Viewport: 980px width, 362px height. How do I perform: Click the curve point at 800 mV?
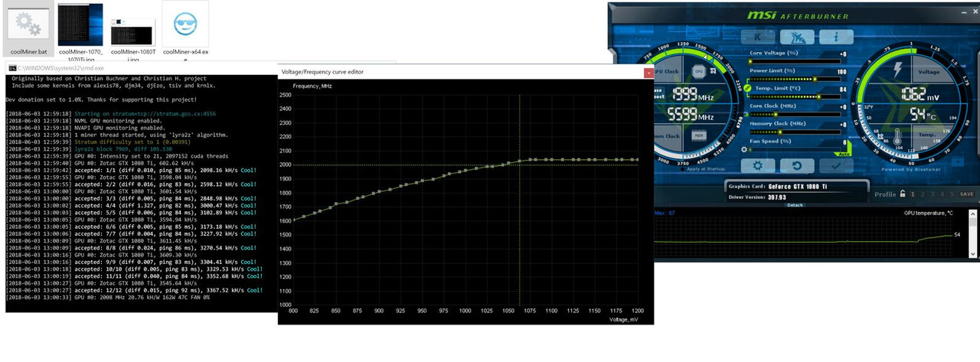(x=294, y=220)
